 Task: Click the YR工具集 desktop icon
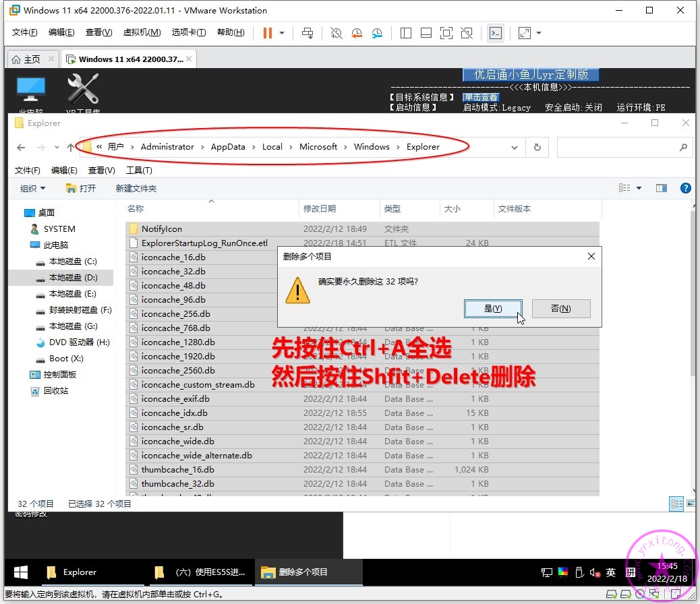[x=83, y=94]
